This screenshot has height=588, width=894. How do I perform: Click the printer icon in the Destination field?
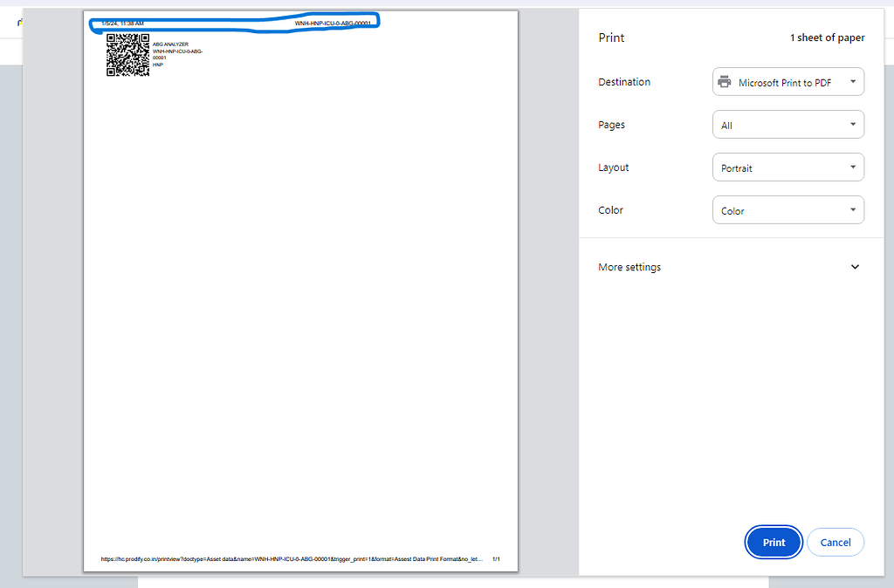[724, 81]
